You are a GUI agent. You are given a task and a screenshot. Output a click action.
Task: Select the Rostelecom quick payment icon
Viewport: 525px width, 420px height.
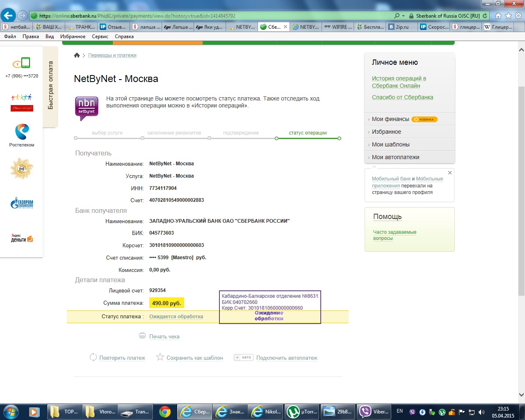click(22, 132)
